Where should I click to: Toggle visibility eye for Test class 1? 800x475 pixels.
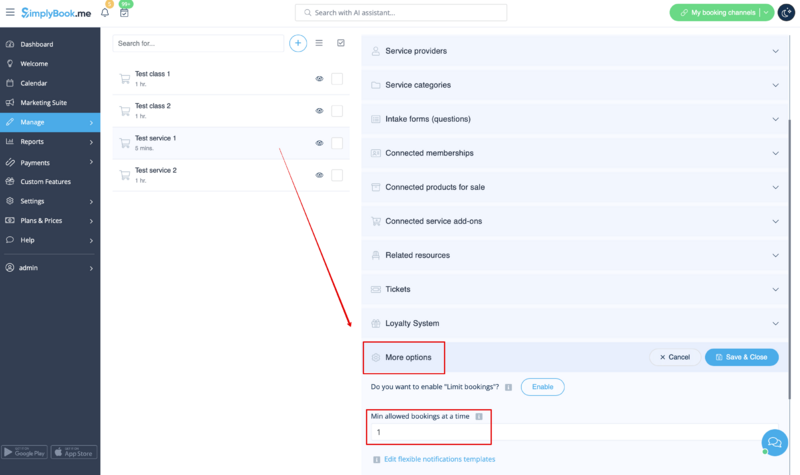tap(319, 79)
